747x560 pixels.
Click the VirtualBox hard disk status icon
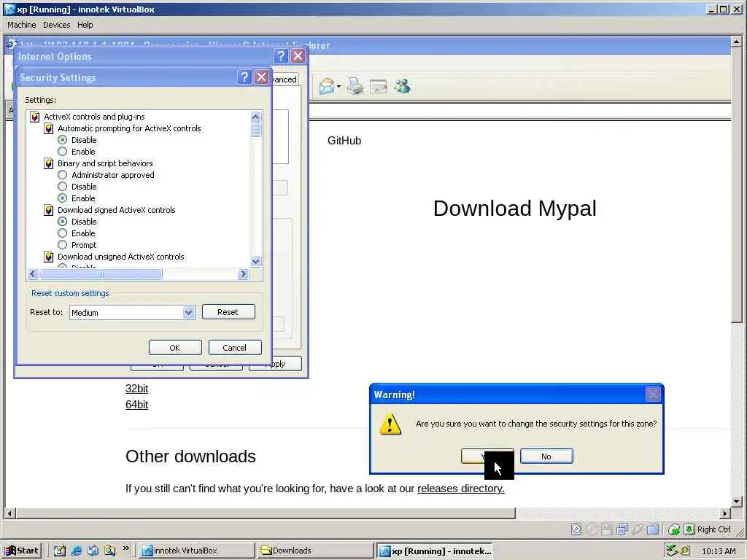(576, 529)
